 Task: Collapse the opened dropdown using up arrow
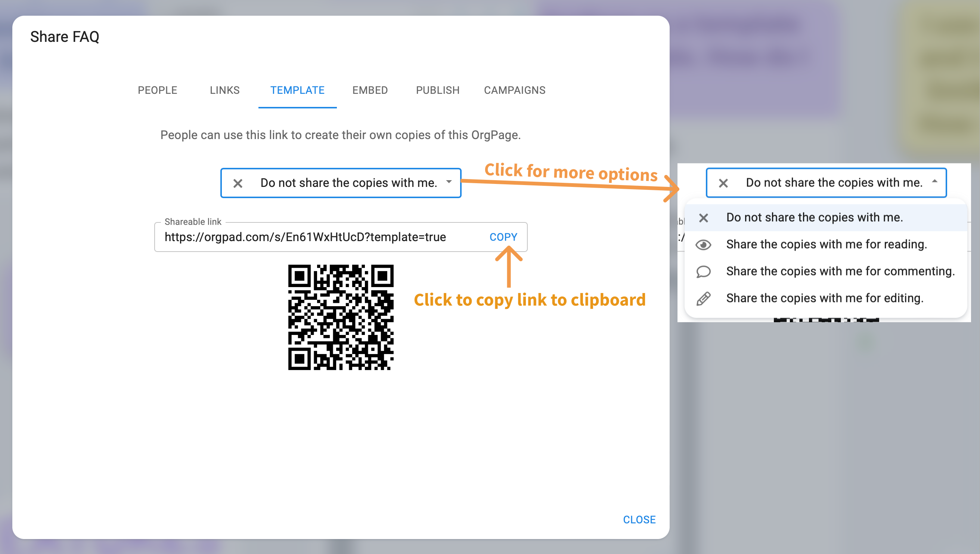point(934,182)
